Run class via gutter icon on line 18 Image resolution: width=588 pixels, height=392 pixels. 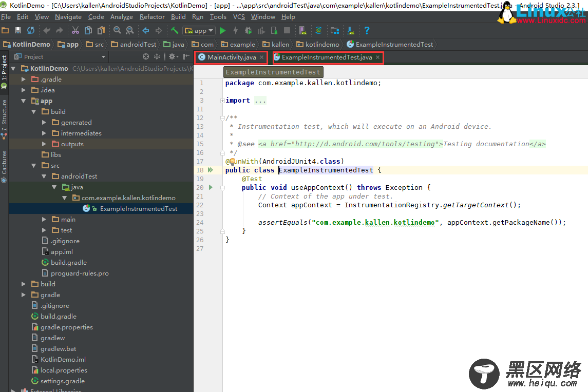211,170
